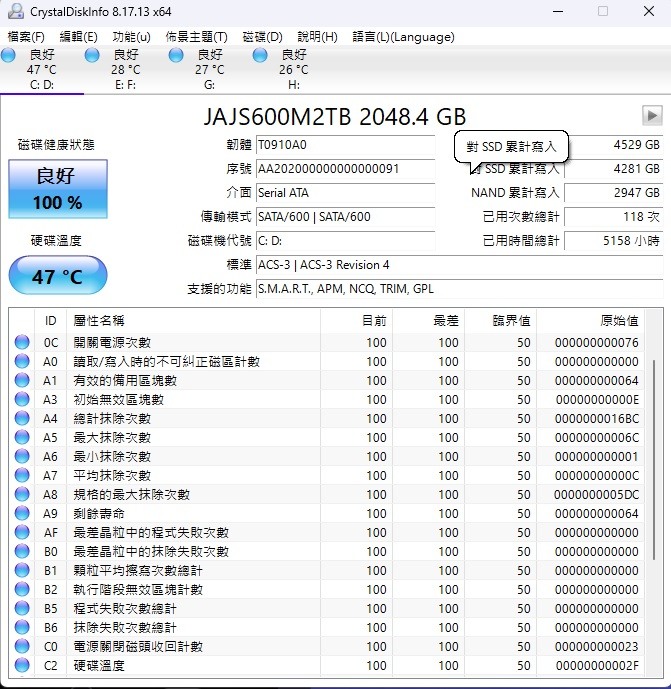The width and height of the screenshot is (671, 689).
Task: Select the G: disk tab at 27 °C
Action: [210, 69]
